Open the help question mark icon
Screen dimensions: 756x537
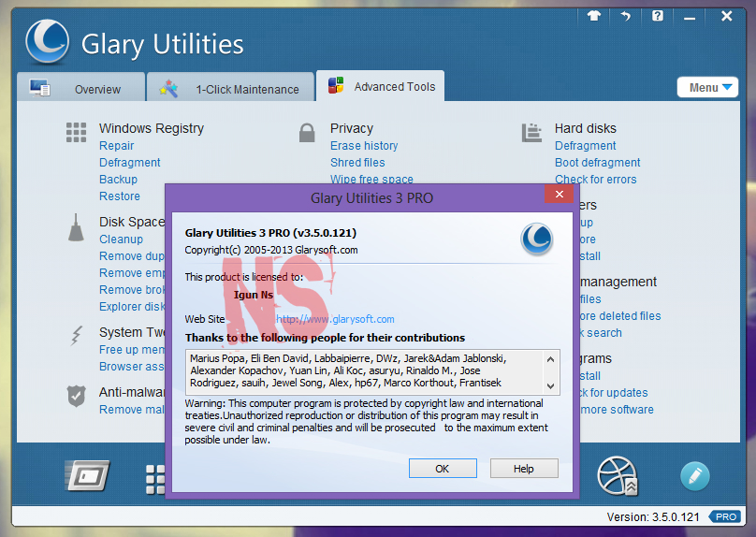pyautogui.click(x=657, y=16)
